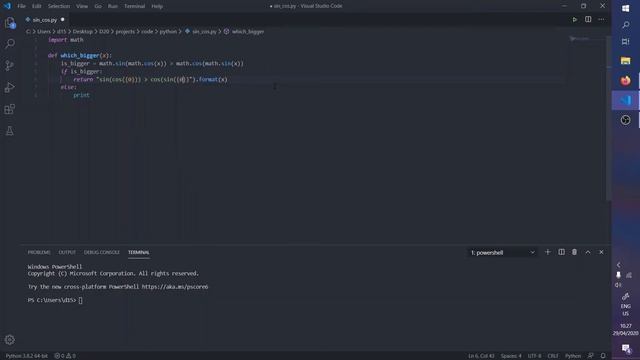This screenshot has width=640, height=360.
Task: Select the Python language mode
Action: coord(573,356)
